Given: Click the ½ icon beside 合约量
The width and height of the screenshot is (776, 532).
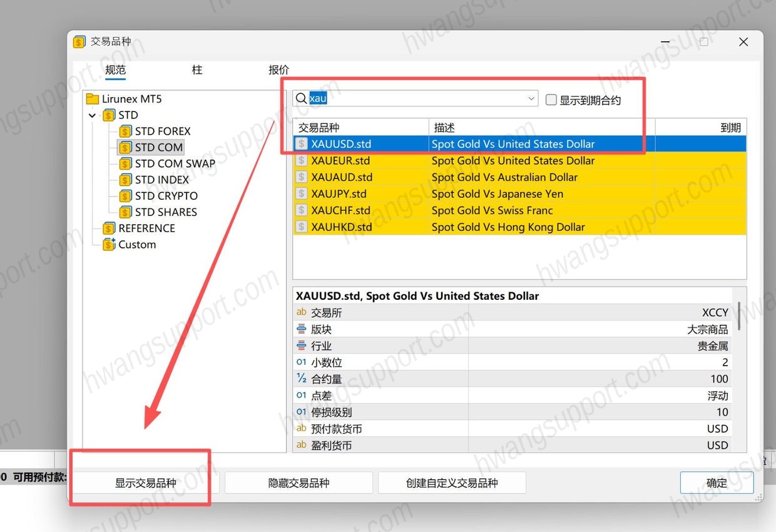Looking at the screenshot, I should tap(302, 379).
